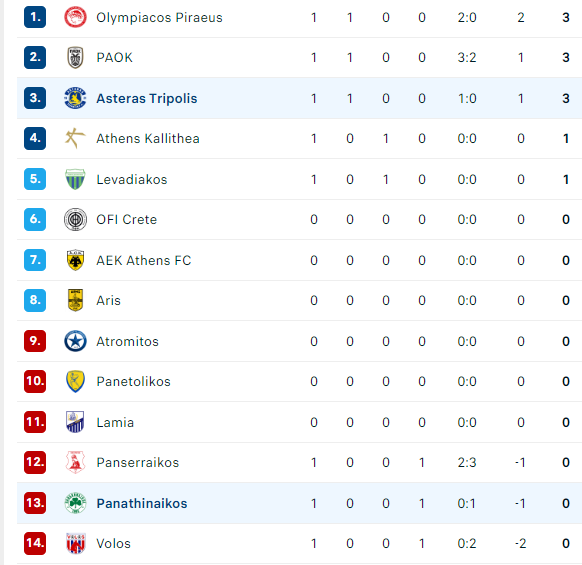
Task: Click the rank 14 red position badge
Action: click(x=35, y=543)
